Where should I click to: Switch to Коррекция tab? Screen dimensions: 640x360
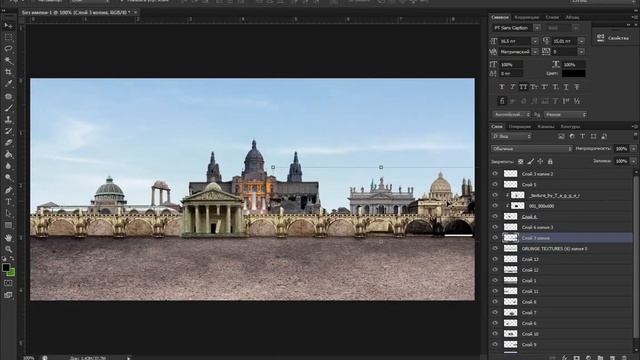pos(527,17)
